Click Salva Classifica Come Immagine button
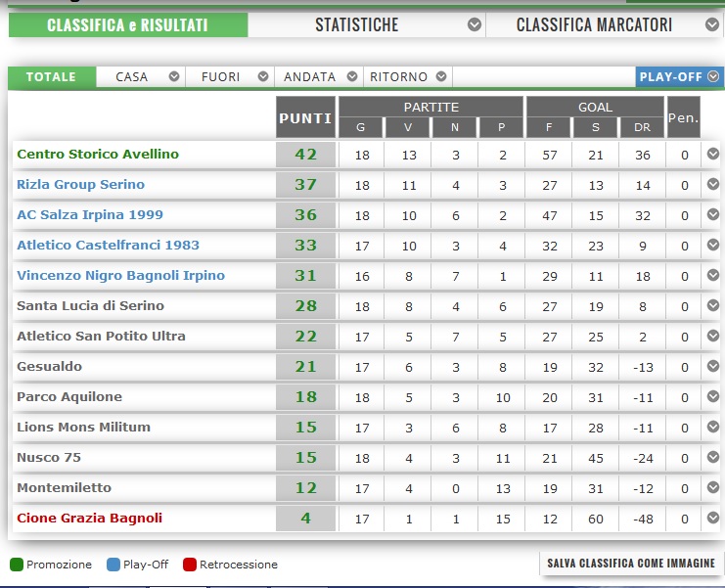Screen dimensions: 725x588 (631, 563)
